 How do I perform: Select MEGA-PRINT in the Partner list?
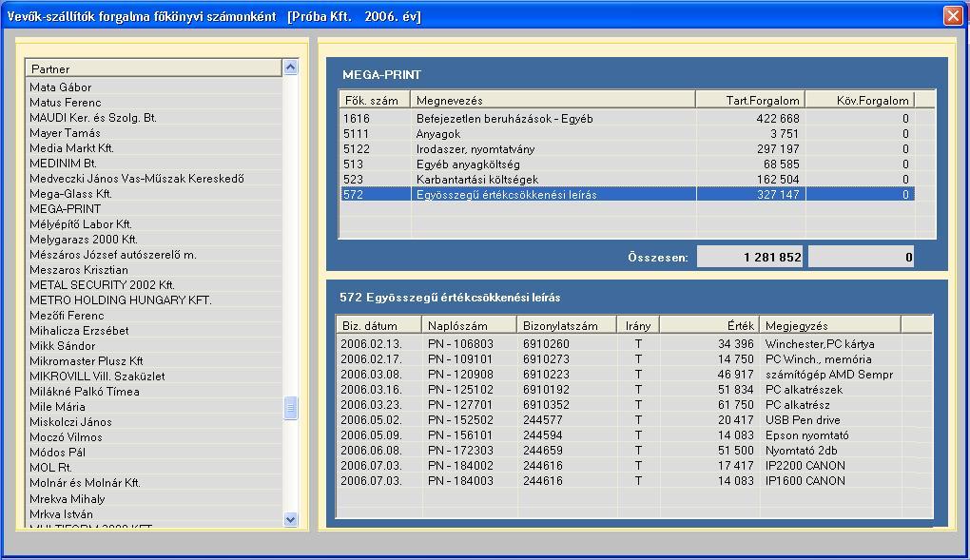click(x=153, y=209)
